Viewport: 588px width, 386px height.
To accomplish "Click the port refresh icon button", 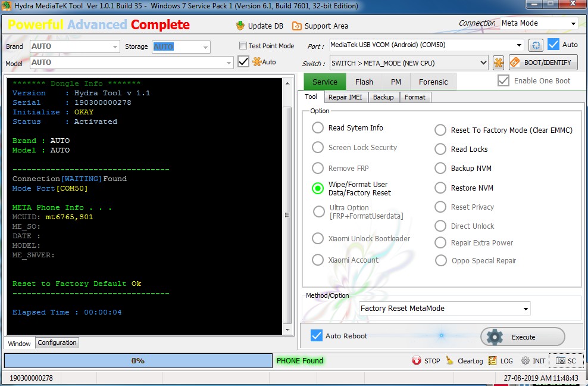I will point(536,45).
